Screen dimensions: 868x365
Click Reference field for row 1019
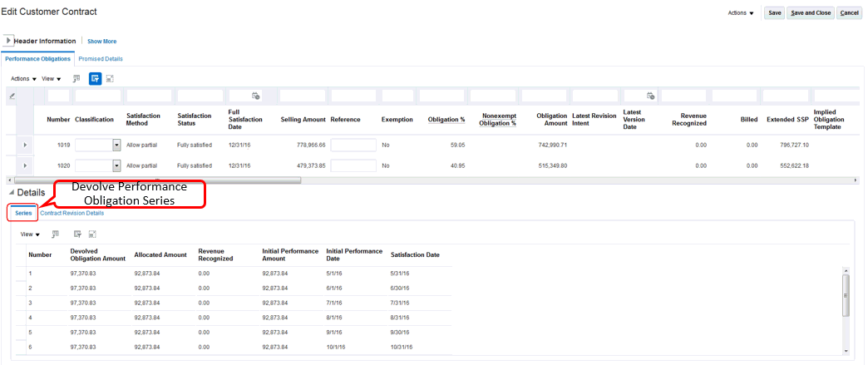[353, 146]
